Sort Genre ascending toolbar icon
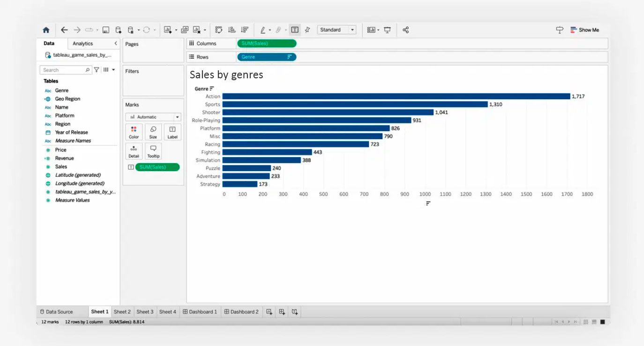 pyautogui.click(x=232, y=30)
